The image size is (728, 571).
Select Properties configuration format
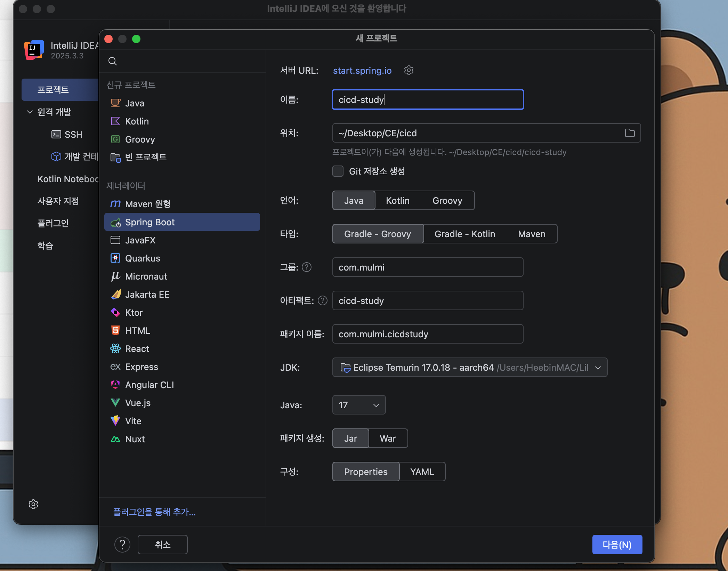[366, 472]
